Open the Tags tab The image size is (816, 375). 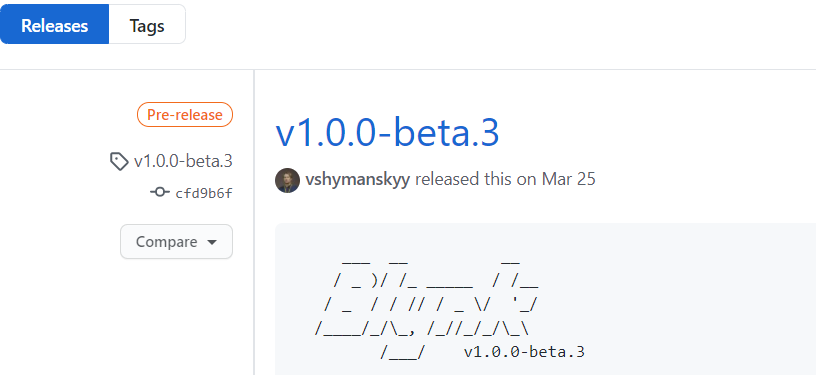147,24
